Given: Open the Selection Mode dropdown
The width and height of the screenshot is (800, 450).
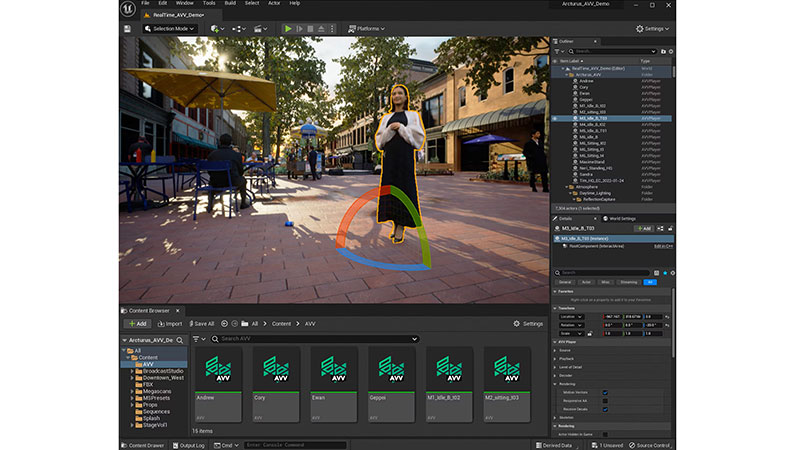Looking at the screenshot, I should click(170, 28).
